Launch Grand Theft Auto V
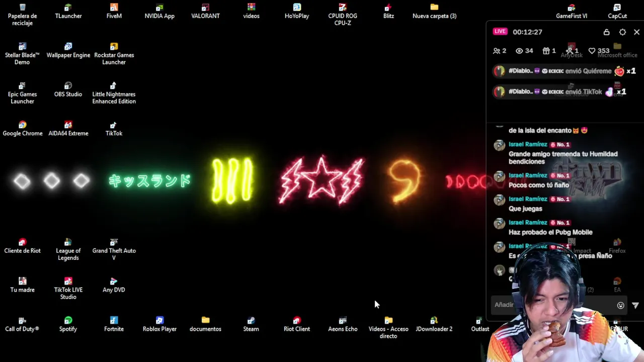Screen dimensions: 644x362 [x=114, y=249]
